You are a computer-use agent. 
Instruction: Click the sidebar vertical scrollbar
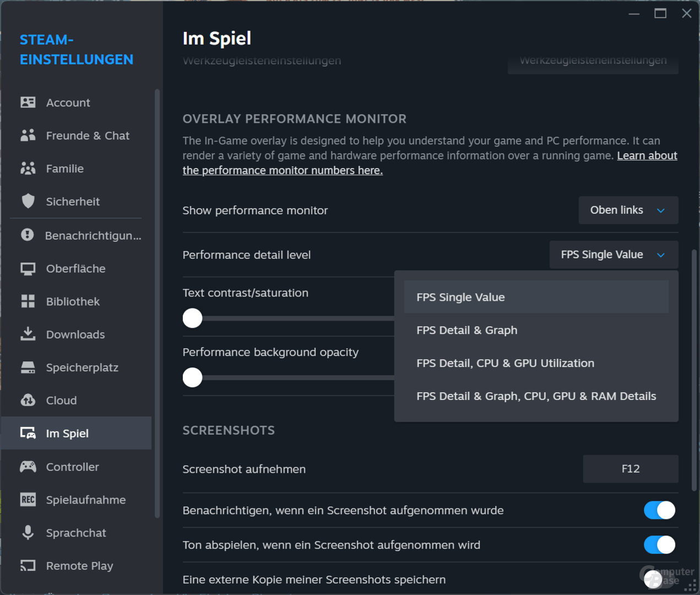pyautogui.click(x=157, y=303)
